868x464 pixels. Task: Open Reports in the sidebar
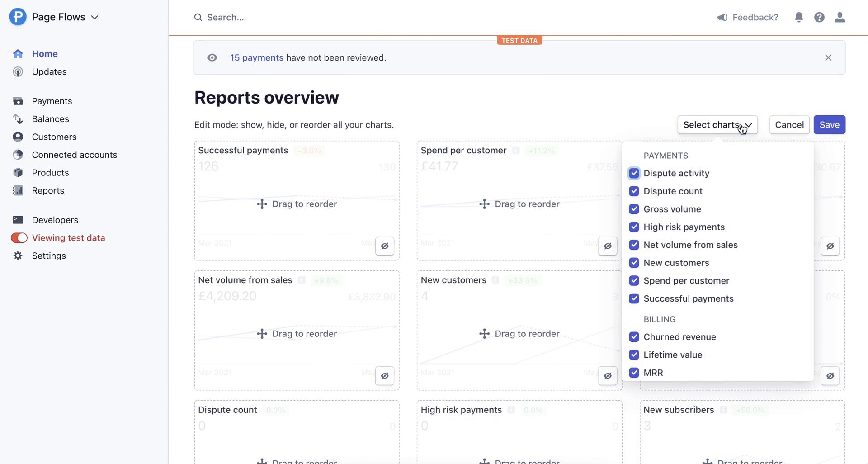(48, 191)
